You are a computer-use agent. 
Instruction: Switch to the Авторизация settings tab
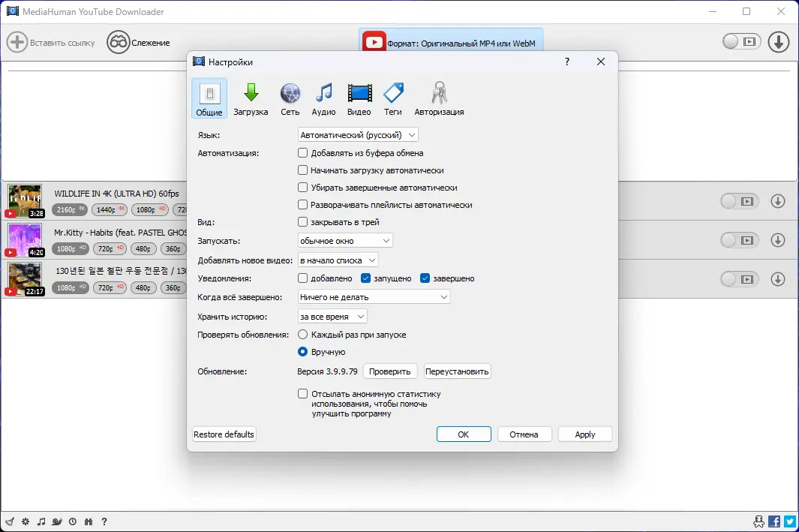click(x=439, y=99)
